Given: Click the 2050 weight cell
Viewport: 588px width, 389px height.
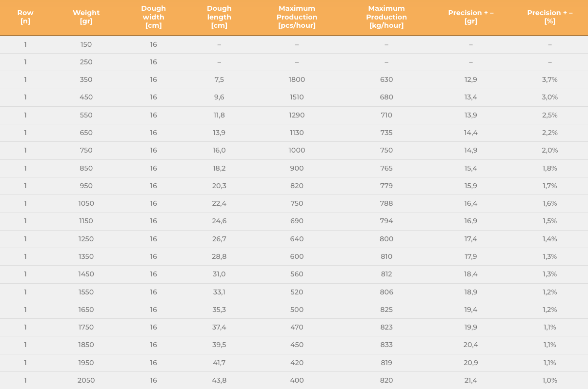Looking at the screenshot, I should tap(86, 380).
